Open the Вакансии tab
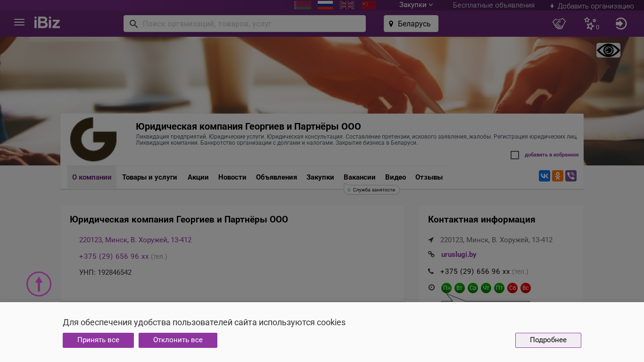The image size is (644, 362). (x=360, y=177)
